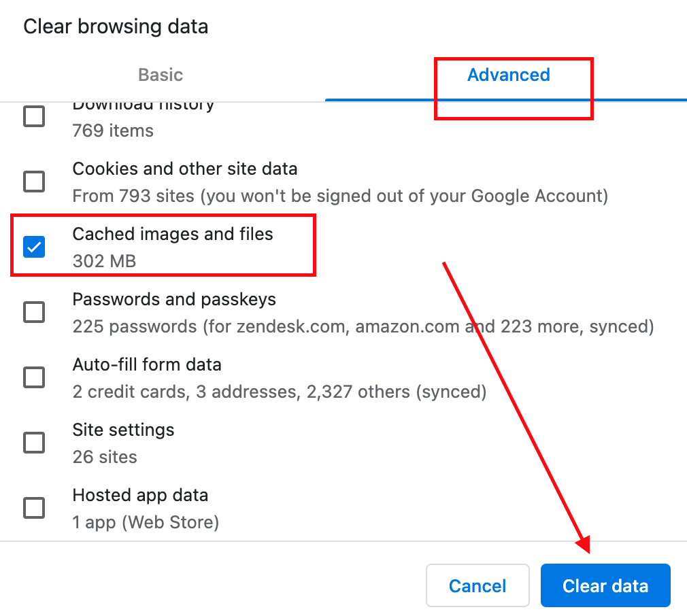
Task: Click the 'Cached images and files' label text
Action: point(173,234)
